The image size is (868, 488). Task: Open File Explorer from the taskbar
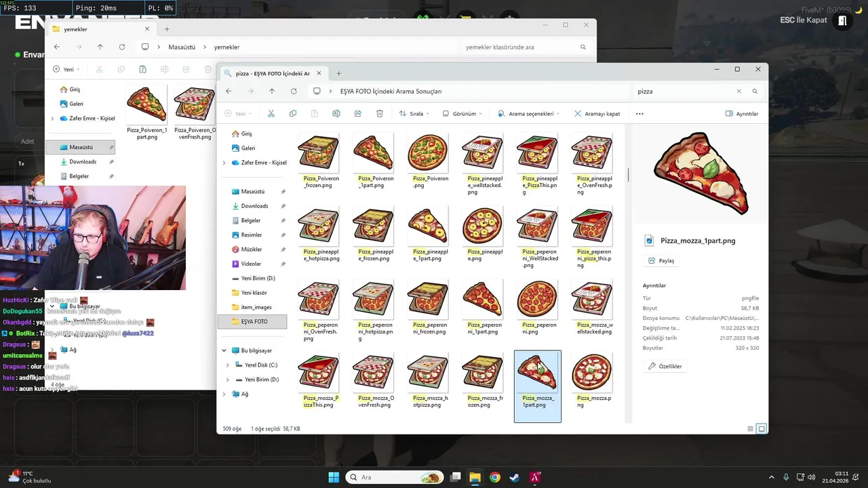475,477
